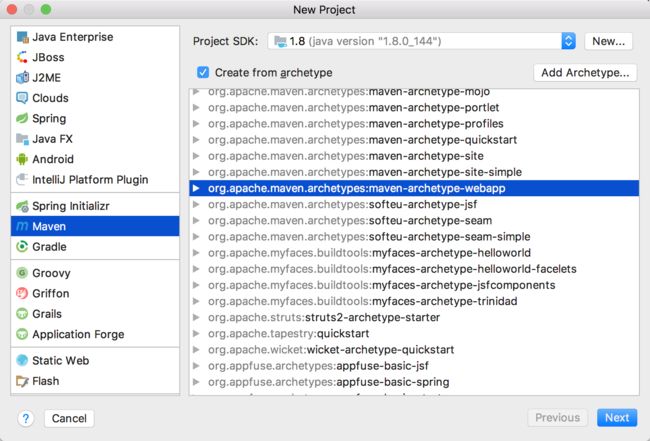650x441 pixels.
Task: Click the Spring Initializr icon
Action: (x=22, y=206)
